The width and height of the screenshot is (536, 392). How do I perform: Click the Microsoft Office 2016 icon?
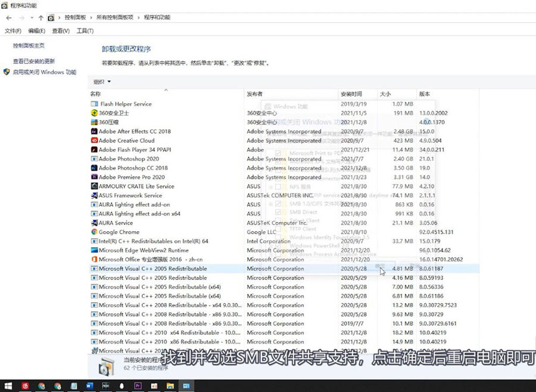point(94,260)
